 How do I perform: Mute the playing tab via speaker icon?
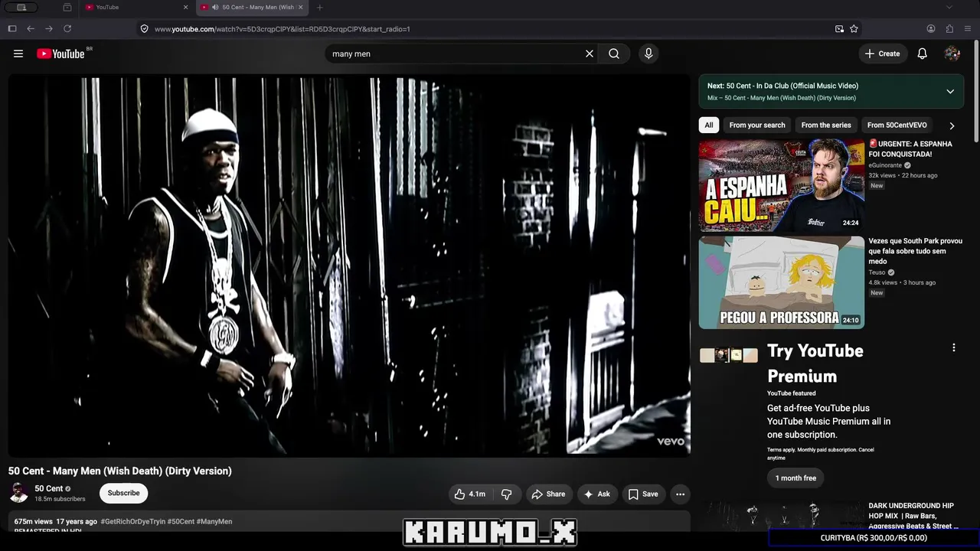click(x=215, y=8)
